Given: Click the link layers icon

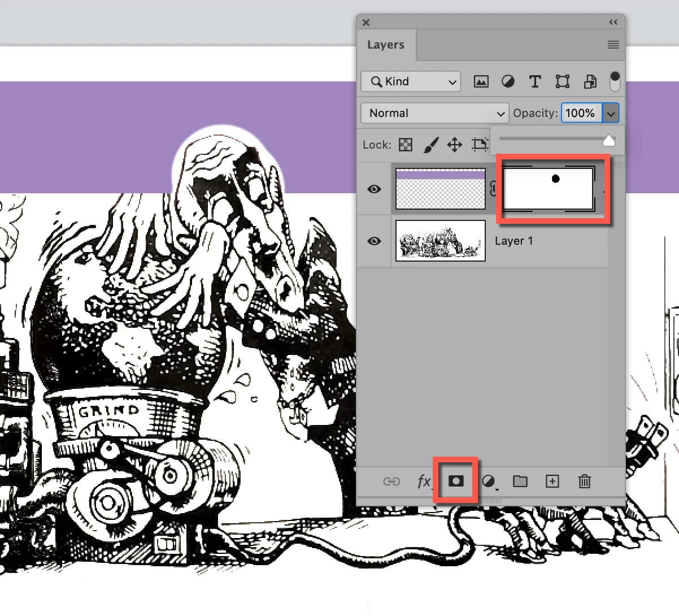Looking at the screenshot, I should coord(391,481).
